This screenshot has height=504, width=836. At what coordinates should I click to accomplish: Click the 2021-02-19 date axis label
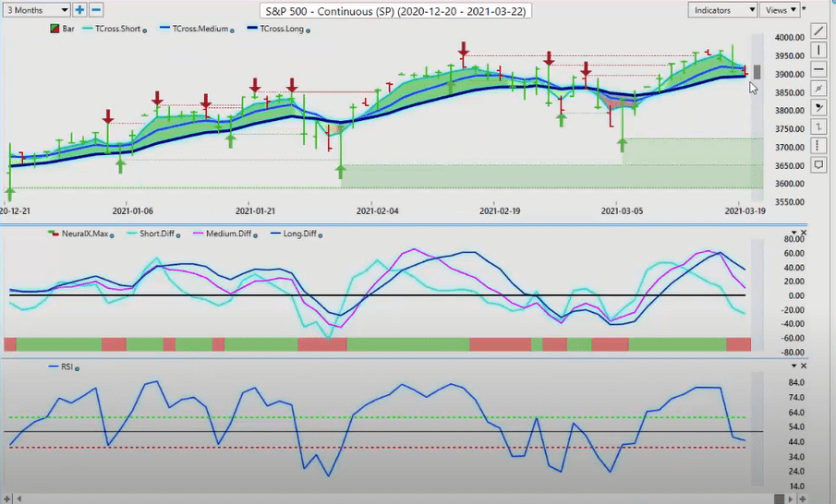(500, 211)
